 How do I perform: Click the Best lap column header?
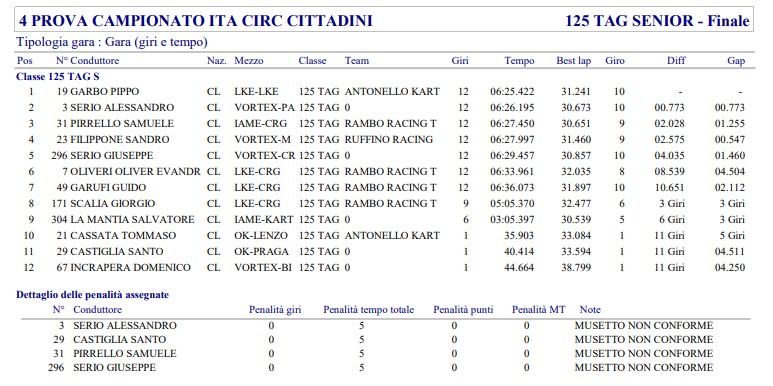[x=573, y=61]
